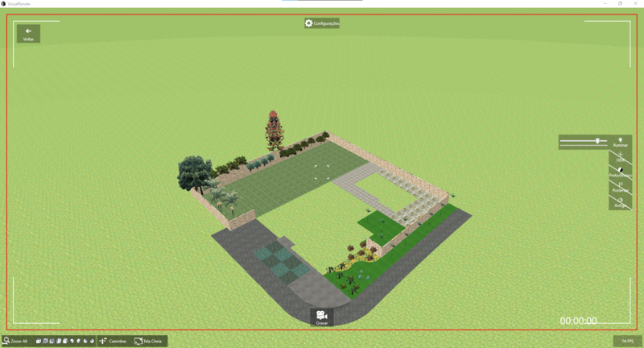Toggle the Iluminar lighting effect
Viewport: 644px width, 348px height.
coord(620,142)
